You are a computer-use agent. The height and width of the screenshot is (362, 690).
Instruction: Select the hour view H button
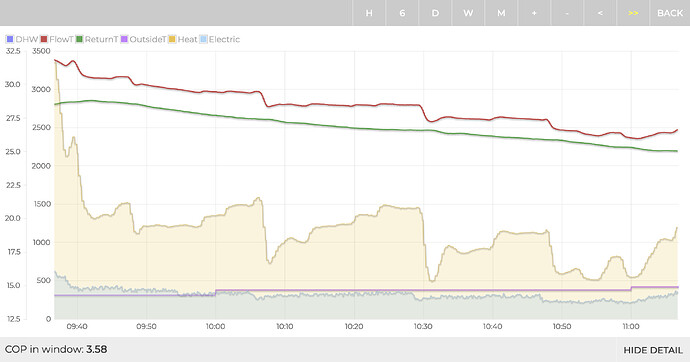coord(369,13)
